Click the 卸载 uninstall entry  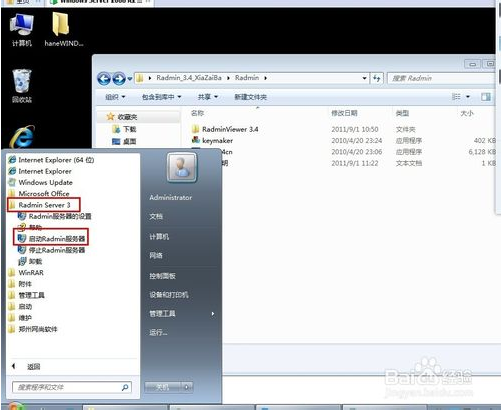click(31, 261)
